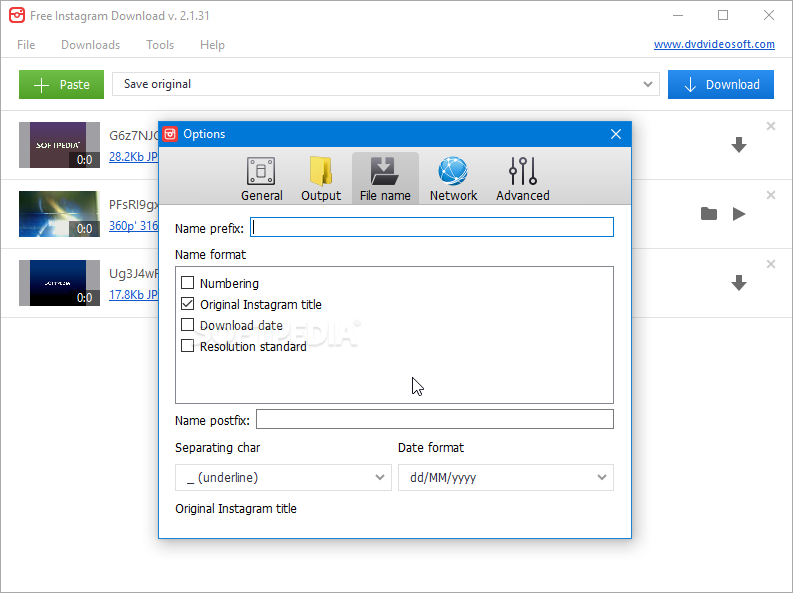Open the Help menu

212,44
